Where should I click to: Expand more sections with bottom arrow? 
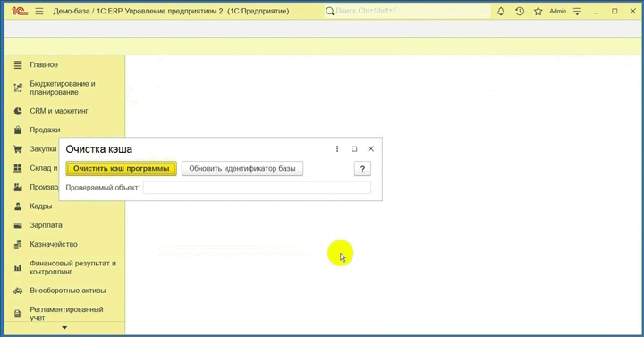coord(64,327)
